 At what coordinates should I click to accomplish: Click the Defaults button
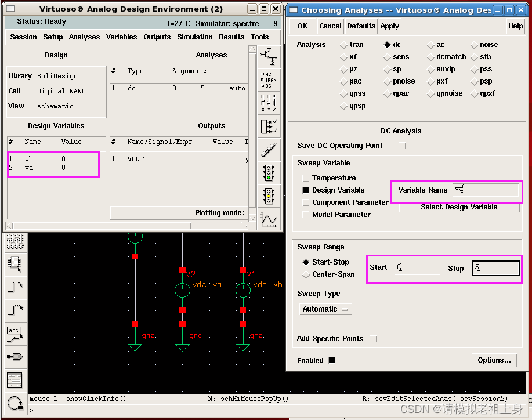point(361,26)
